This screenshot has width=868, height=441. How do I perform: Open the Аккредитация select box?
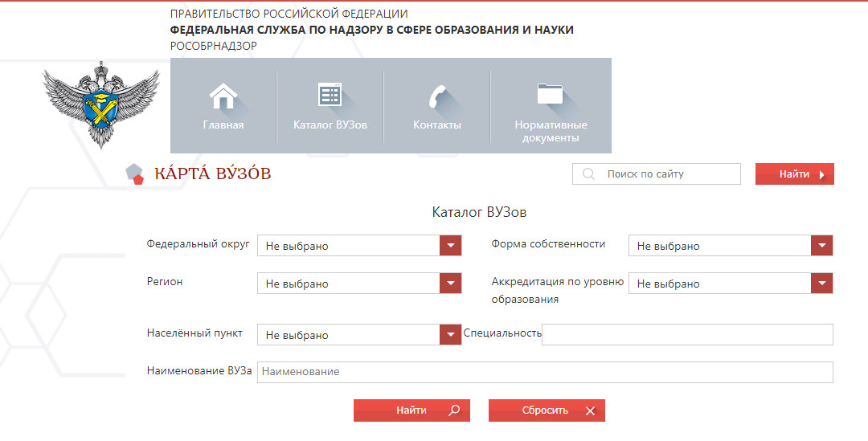731,284
